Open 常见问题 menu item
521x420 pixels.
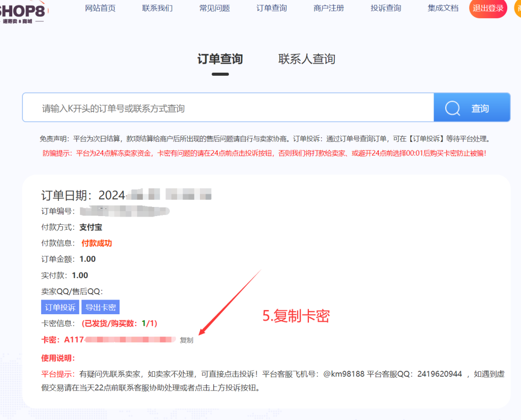(215, 8)
